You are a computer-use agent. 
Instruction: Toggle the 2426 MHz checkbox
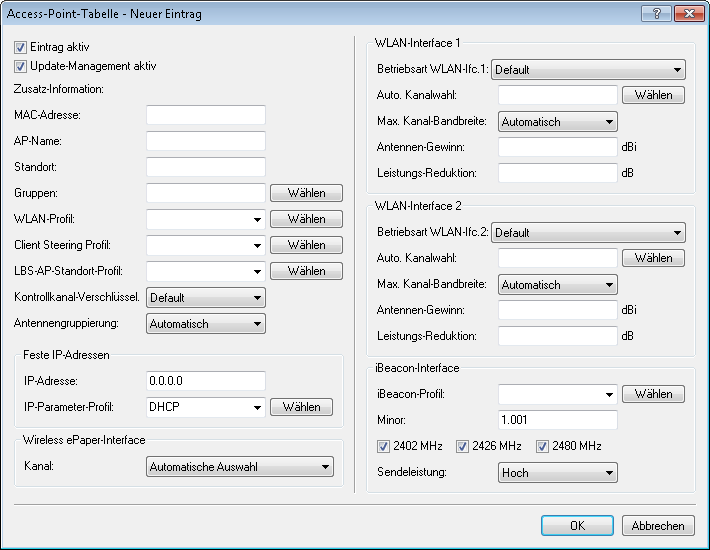click(x=463, y=446)
